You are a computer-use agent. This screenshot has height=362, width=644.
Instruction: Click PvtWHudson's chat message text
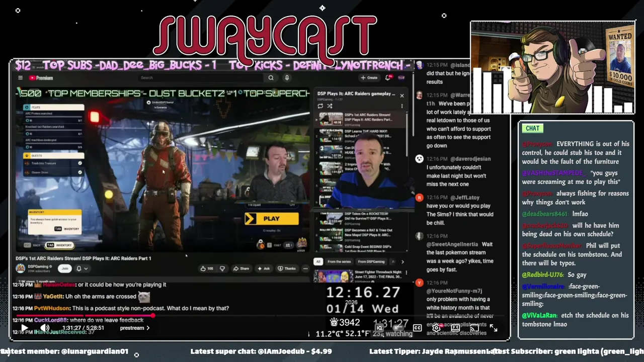click(x=150, y=308)
